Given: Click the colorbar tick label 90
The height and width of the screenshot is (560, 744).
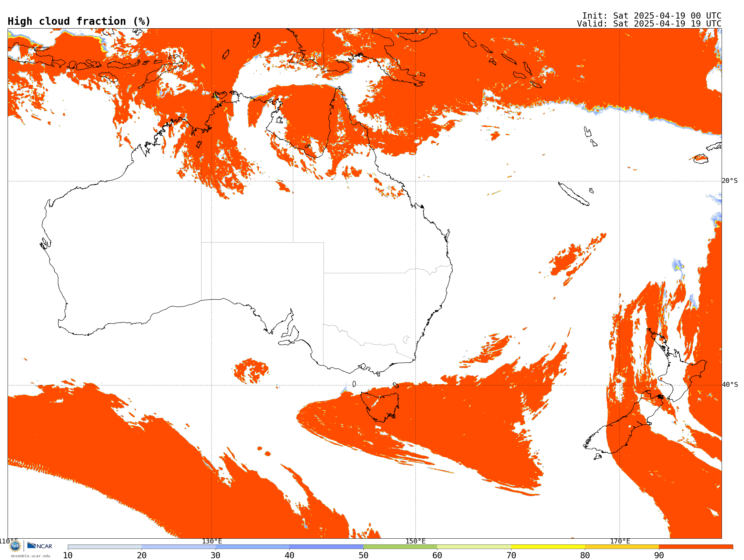Looking at the screenshot, I should point(659,555).
